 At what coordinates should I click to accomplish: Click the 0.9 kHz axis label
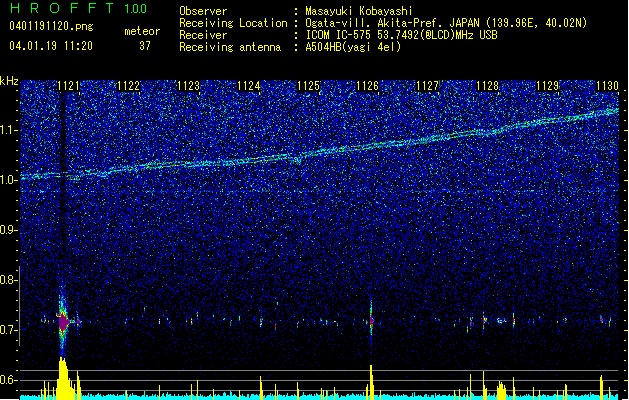pos(9,230)
